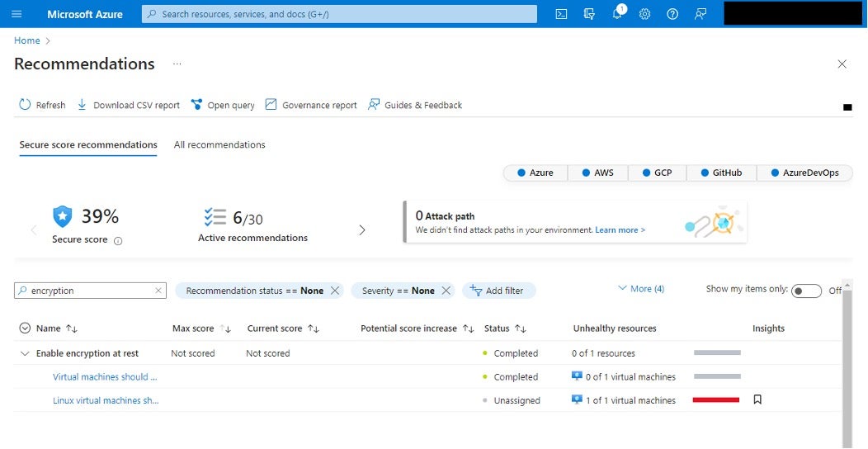Click the virtual machine icon for 0 of 1
This screenshot has height=449, width=868.
[x=577, y=376]
